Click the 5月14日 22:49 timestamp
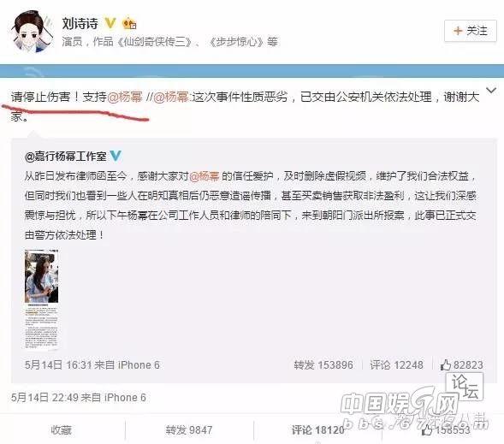 click(x=40, y=398)
